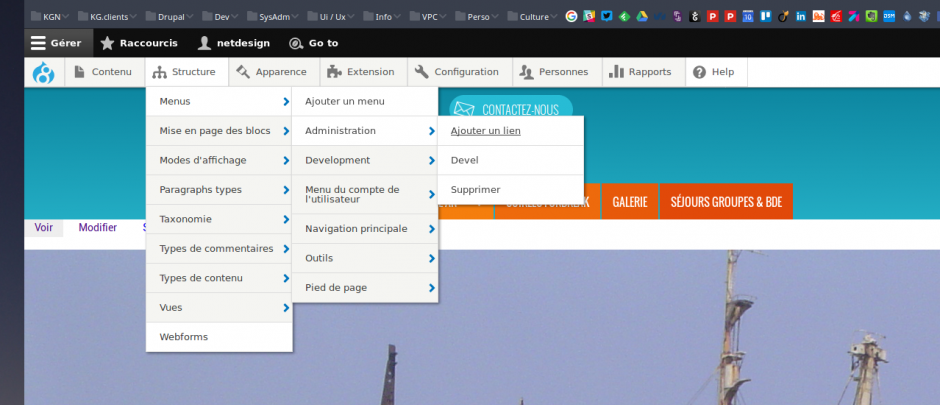Switch to the Modifier tab
Viewport: 940px width, 405px height.
tap(98, 228)
